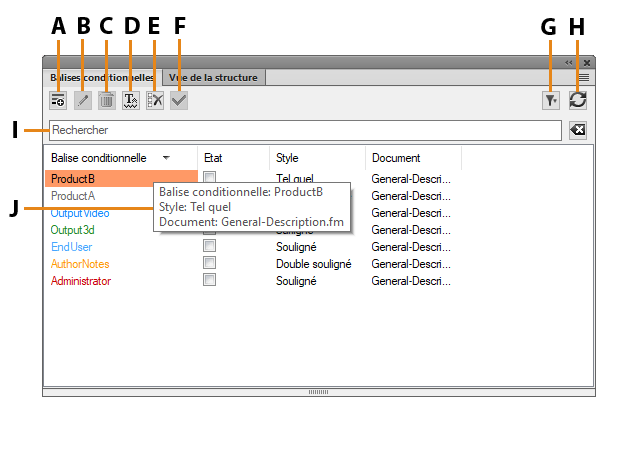Click the edit tag pencil icon
622x452 pixels.
tap(83, 100)
